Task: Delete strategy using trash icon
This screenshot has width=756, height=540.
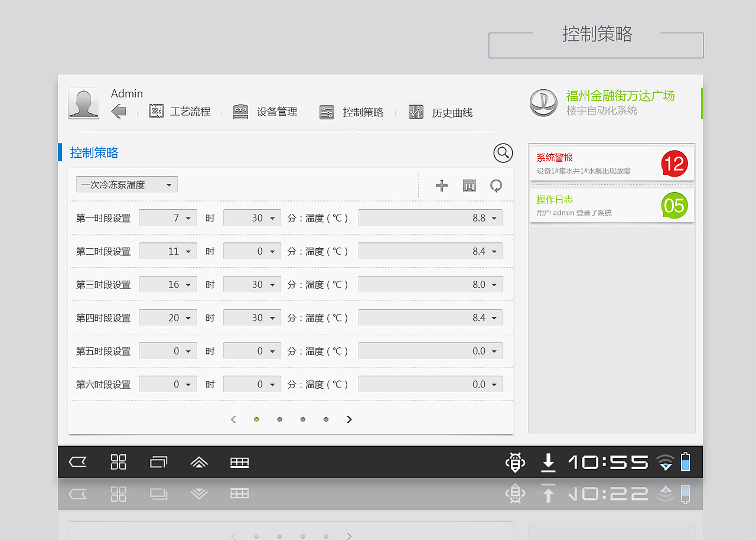Action: click(x=470, y=186)
